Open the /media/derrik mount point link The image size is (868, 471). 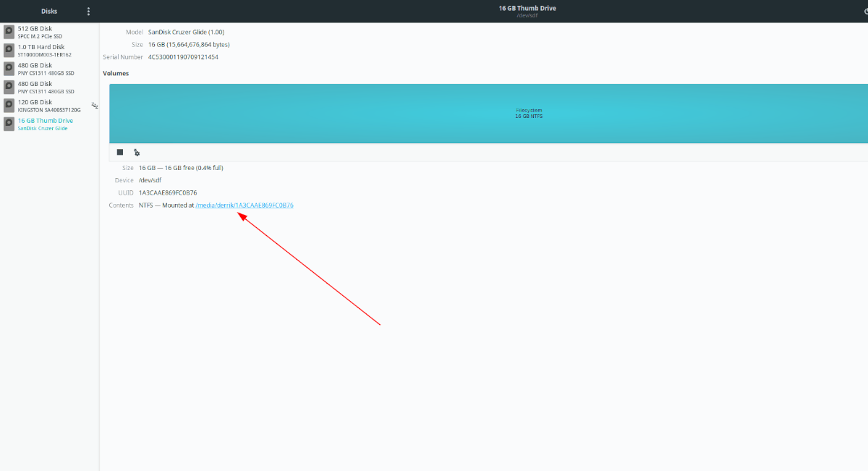(x=244, y=205)
